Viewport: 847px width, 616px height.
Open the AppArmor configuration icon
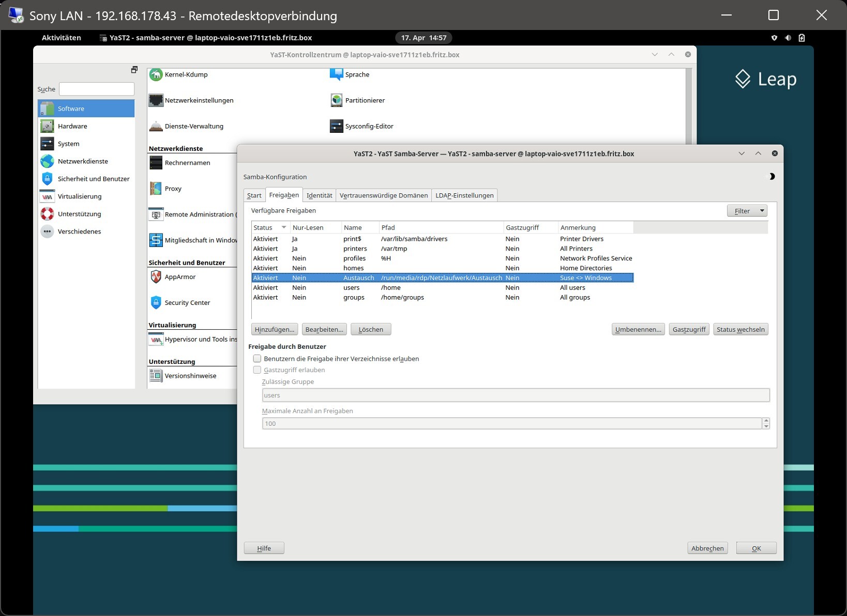(156, 277)
